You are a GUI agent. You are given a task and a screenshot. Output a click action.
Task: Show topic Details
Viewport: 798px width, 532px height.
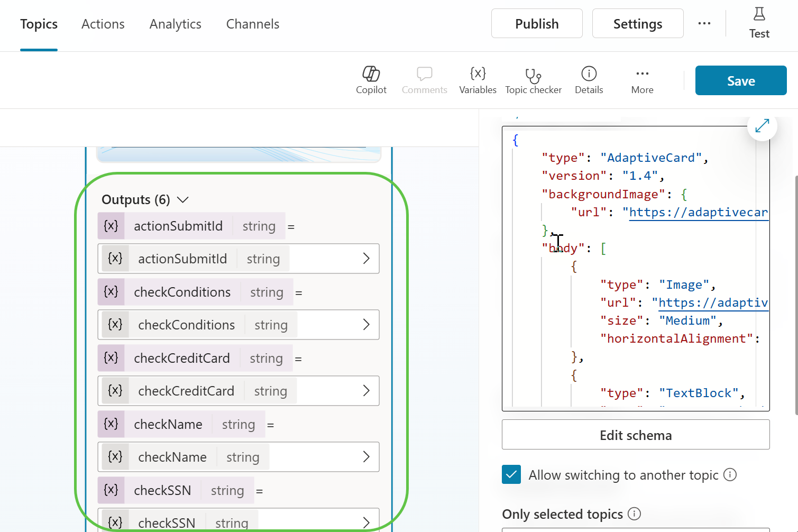pos(589,80)
